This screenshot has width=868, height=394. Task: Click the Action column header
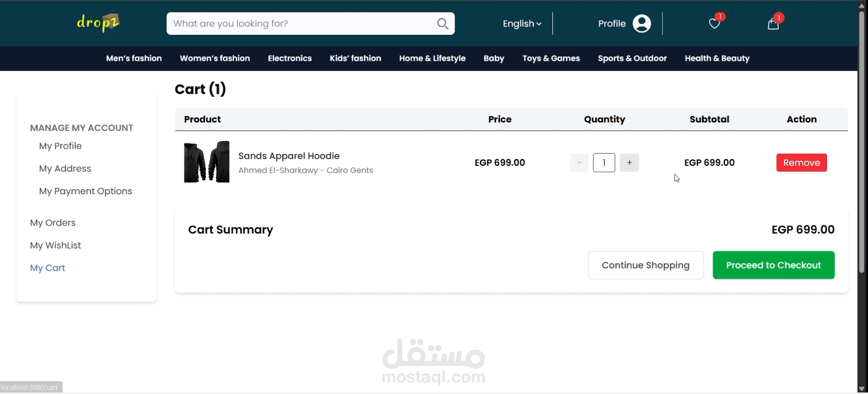(801, 119)
